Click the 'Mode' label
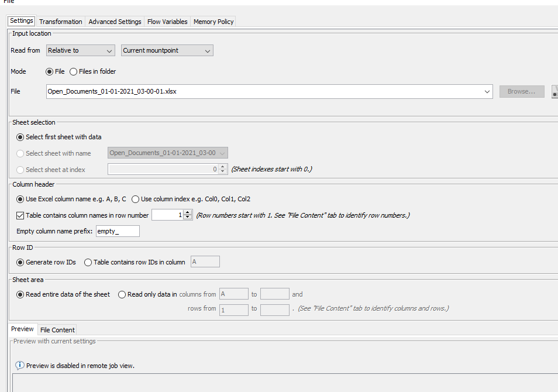The height and width of the screenshot is (392, 558). point(18,71)
